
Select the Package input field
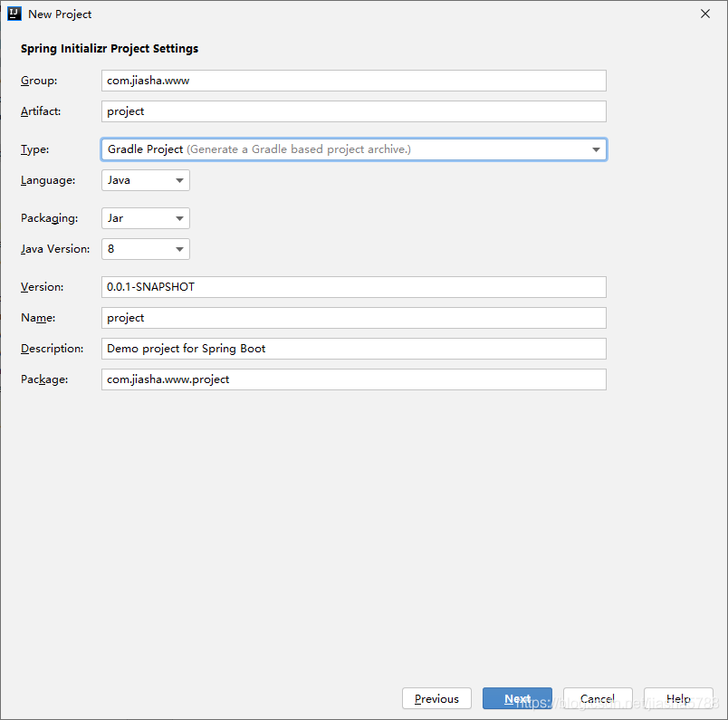[353, 379]
